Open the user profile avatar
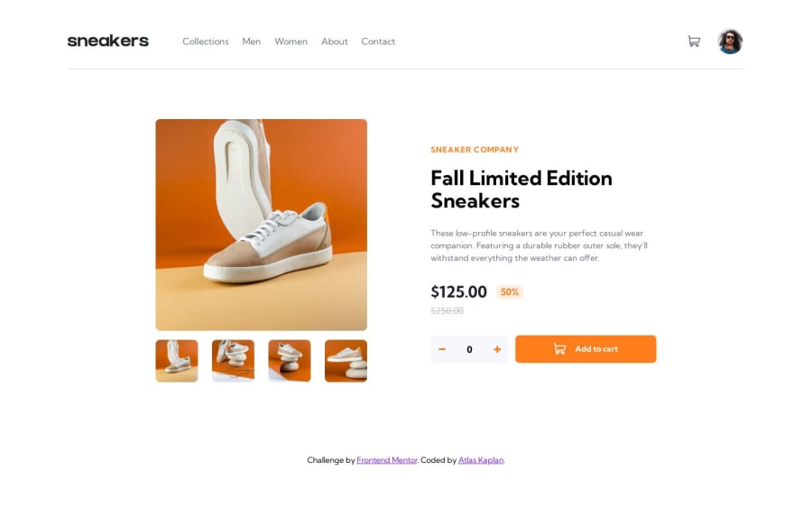 [730, 42]
